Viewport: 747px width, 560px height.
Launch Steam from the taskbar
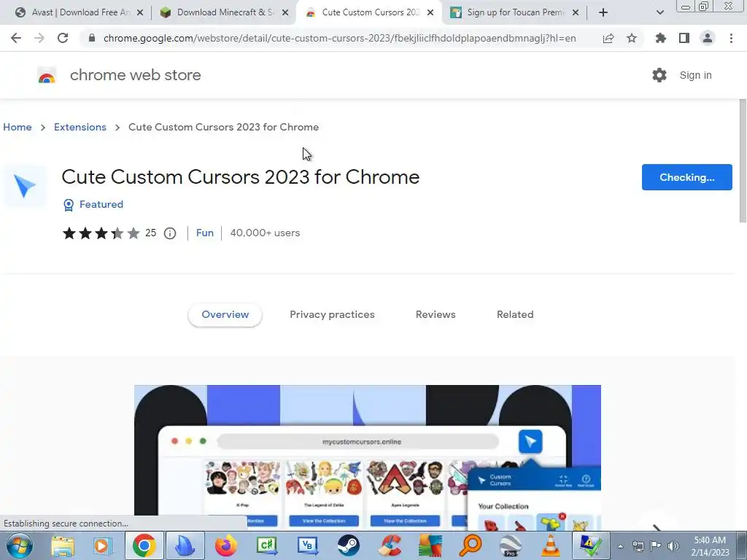coord(349,545)
